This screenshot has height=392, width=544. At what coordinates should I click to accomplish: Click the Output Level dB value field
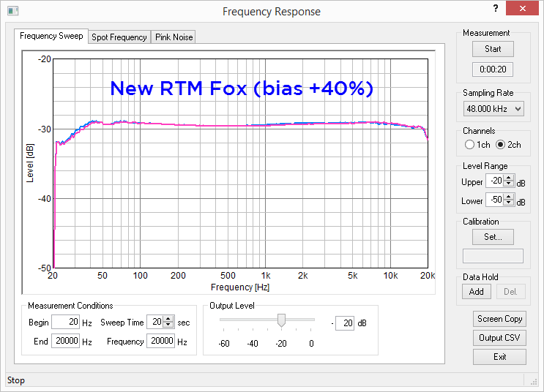point(345,323)
